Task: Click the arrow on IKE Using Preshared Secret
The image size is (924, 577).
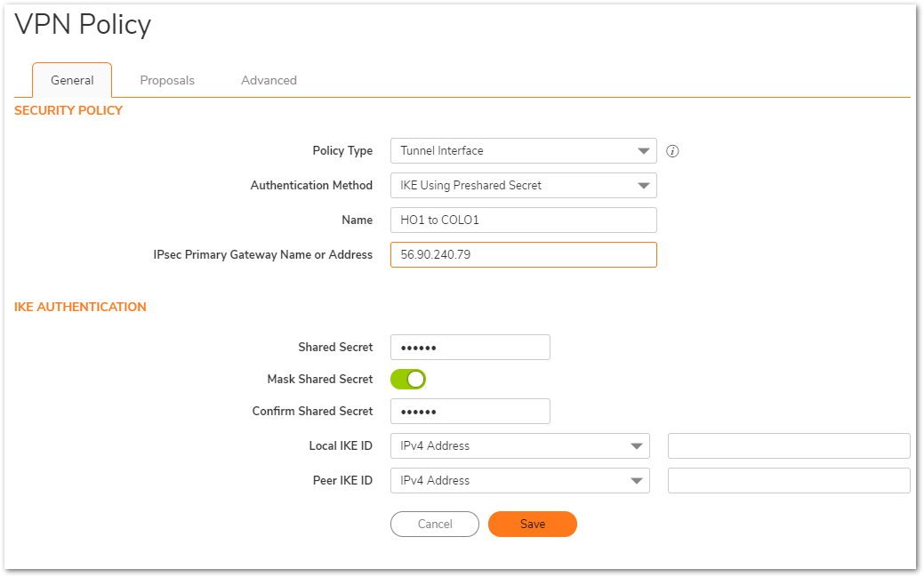Action: (x=643, y=186)
